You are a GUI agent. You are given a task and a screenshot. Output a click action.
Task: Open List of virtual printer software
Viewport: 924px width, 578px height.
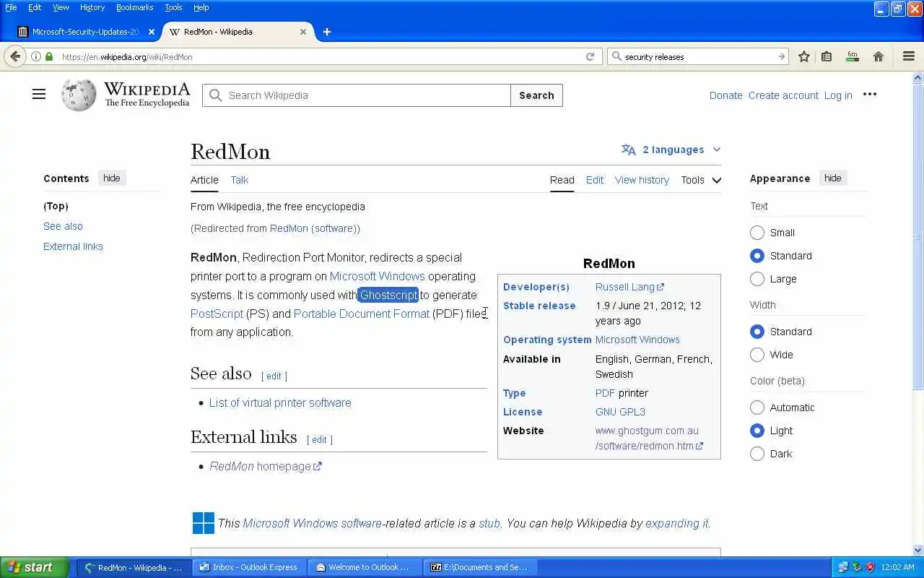tap(280, 402)
